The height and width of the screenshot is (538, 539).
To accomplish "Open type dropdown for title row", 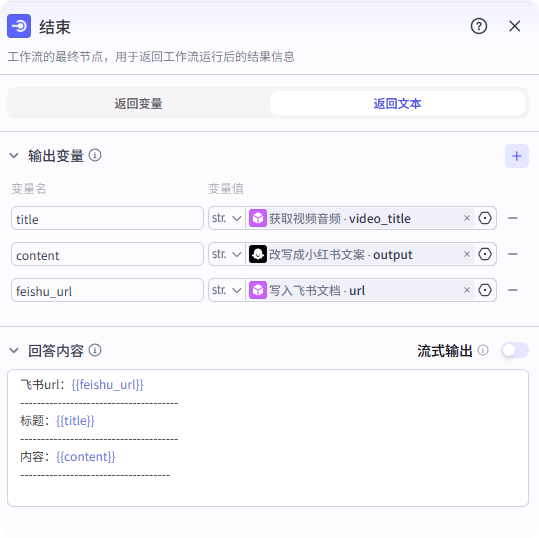I will pyautogui.click(x=227, y=218).
